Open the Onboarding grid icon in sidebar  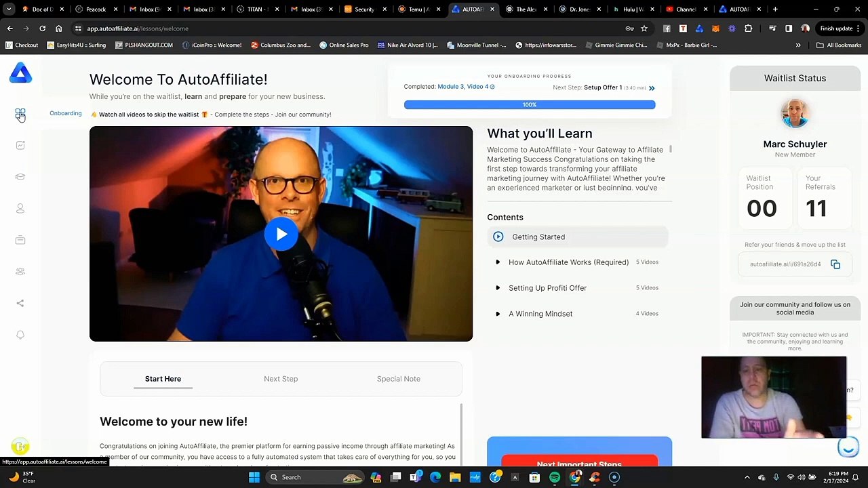tap(20, 114)
